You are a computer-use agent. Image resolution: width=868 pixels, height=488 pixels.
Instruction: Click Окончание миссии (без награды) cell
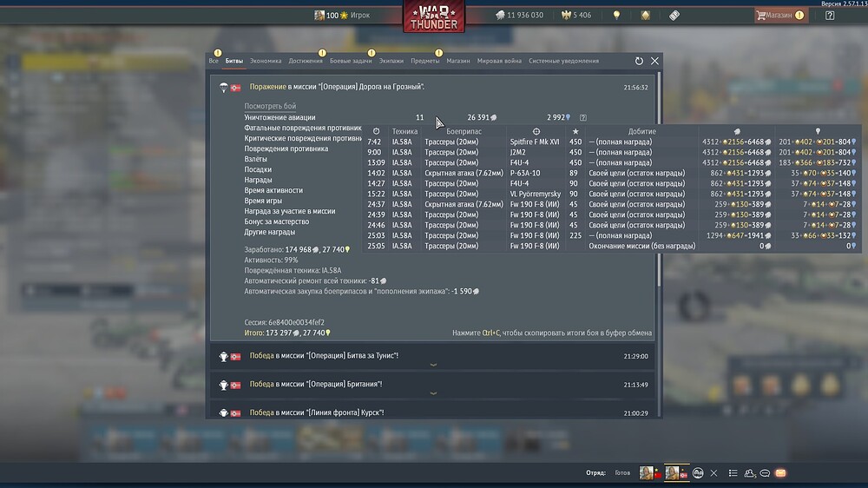coord(642,246)
